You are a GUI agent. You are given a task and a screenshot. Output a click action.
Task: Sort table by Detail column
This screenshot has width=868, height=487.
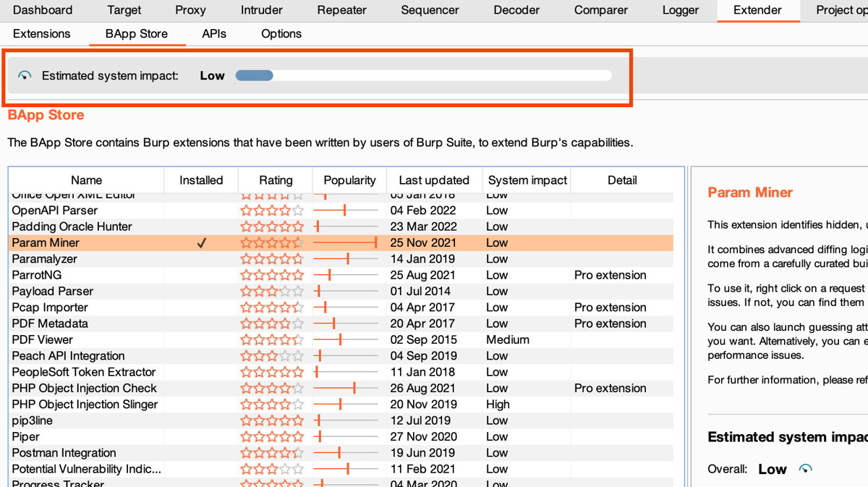coord(622,180)
